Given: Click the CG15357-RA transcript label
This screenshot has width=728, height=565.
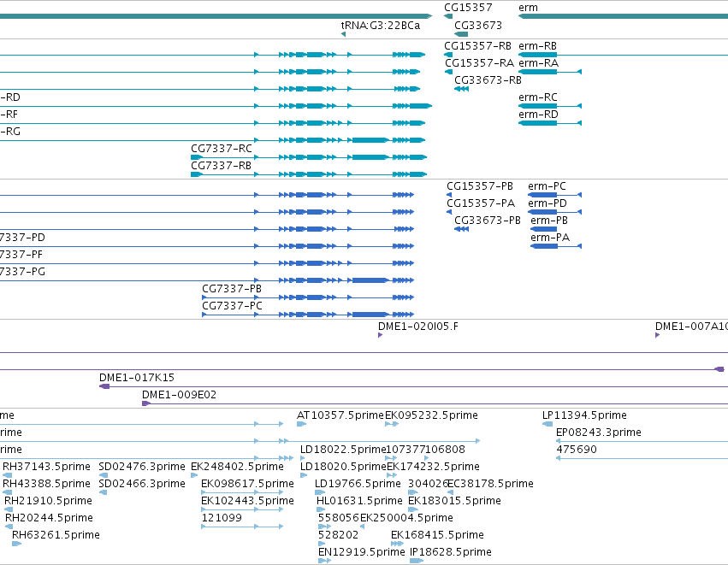Looking at the screenshot, I should tap(480, 63).
